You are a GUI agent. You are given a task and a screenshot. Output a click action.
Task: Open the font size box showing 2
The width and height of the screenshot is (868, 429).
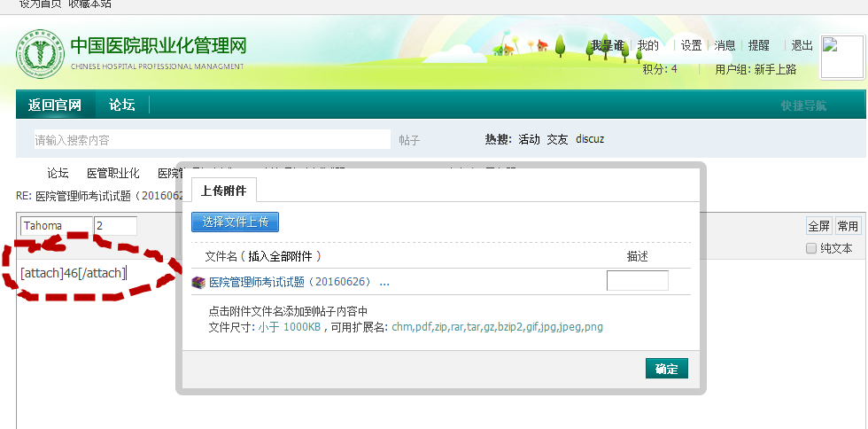coord(115,226)
